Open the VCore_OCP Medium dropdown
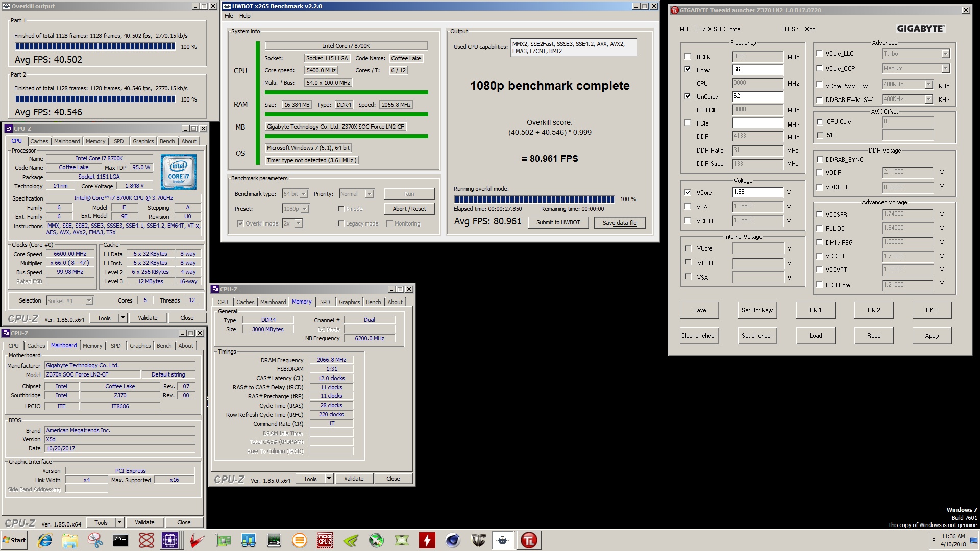Image resolution: width=980 pixels, height=551 pixels. (x=945, y=68)
